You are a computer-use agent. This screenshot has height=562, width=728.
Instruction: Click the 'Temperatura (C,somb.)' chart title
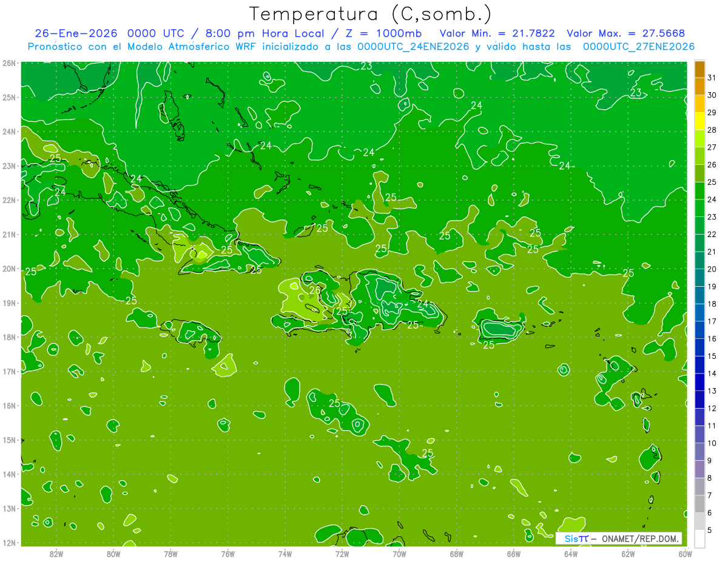(371, 14)
